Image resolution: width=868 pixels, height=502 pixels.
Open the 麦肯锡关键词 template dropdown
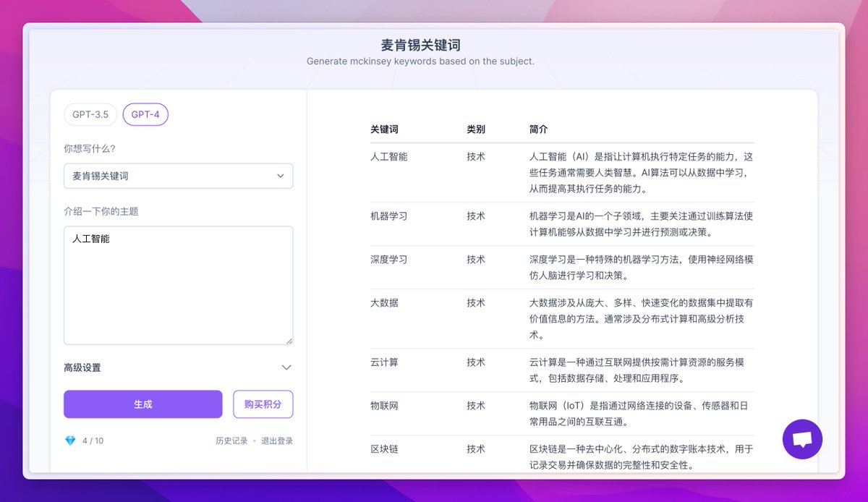pos(179,176)
